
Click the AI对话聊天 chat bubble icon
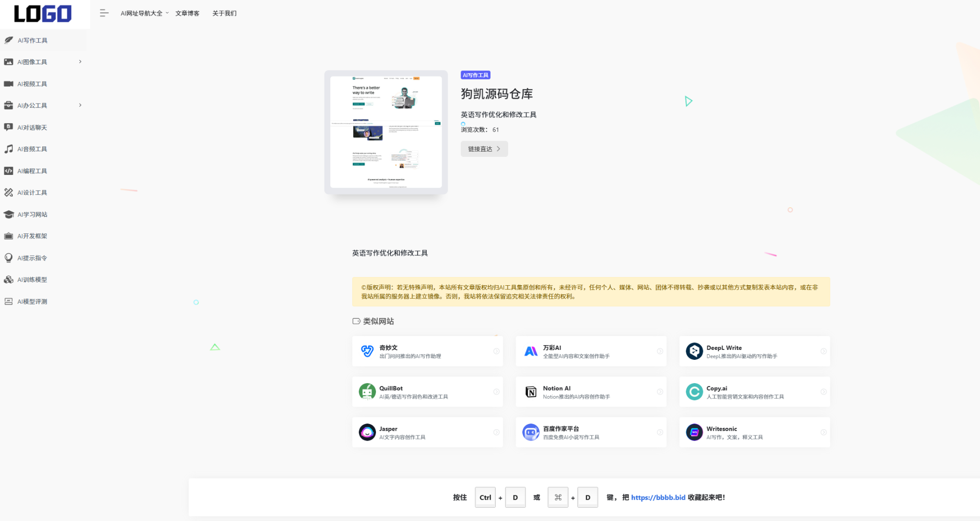click(9, 127)
